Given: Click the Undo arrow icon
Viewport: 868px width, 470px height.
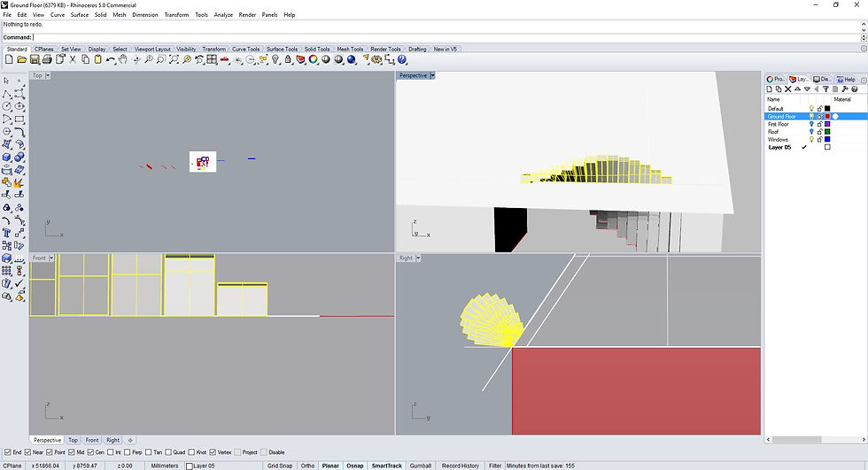Looking at the screenshot, I should pos(111,59).
